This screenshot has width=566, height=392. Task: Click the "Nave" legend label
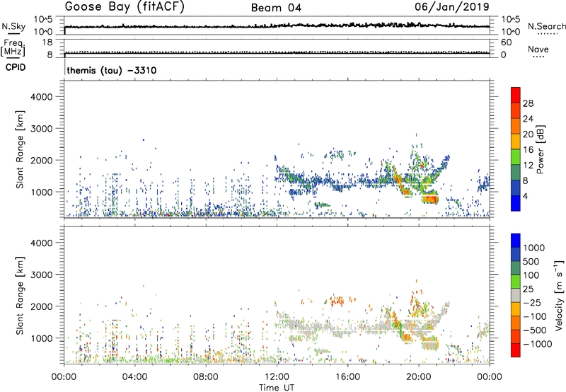click(x=538, y=50)
